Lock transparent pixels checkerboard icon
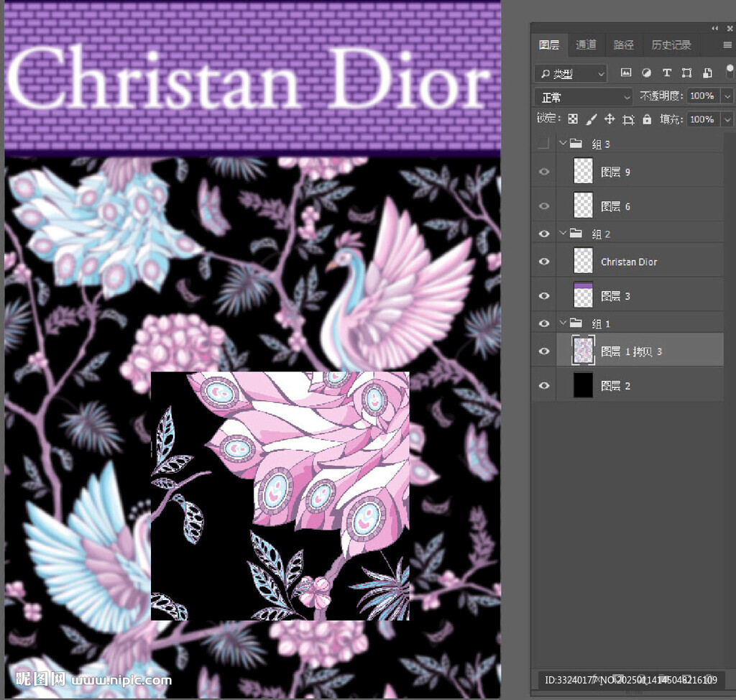The width and height of the screenshot is (736, 700). coord(573,119)
